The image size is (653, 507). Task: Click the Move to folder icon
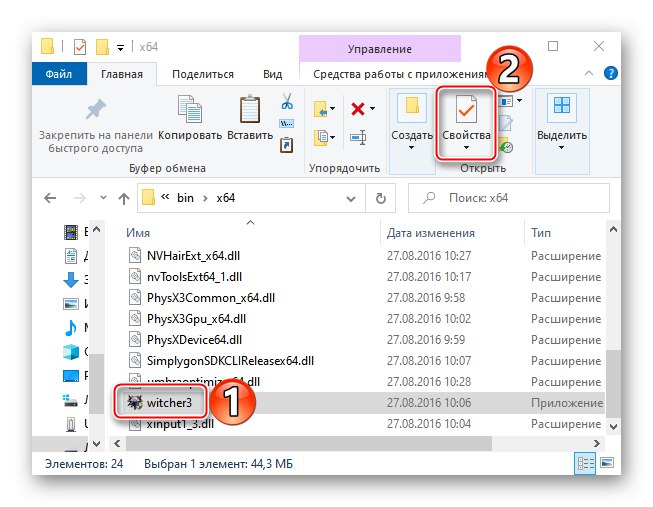click(x=320, y=109)
